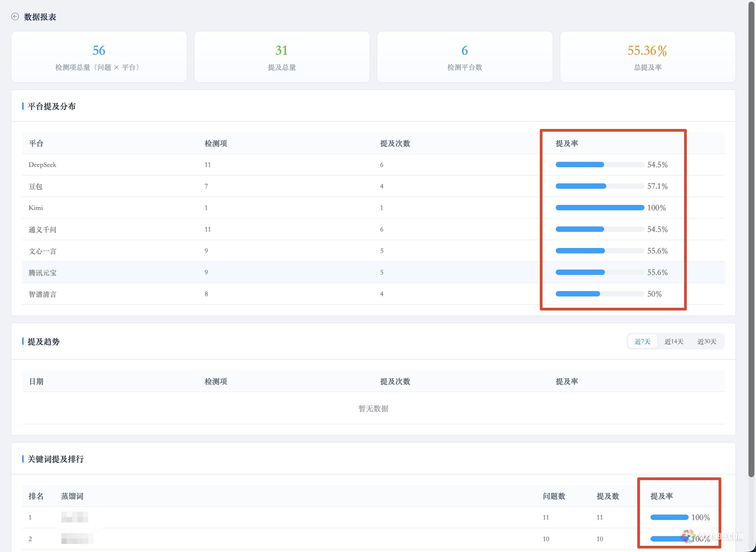Screen dimensions: 756x552
Task: Click 关键词提及排行 section heading
Action: tap(55, 459)
